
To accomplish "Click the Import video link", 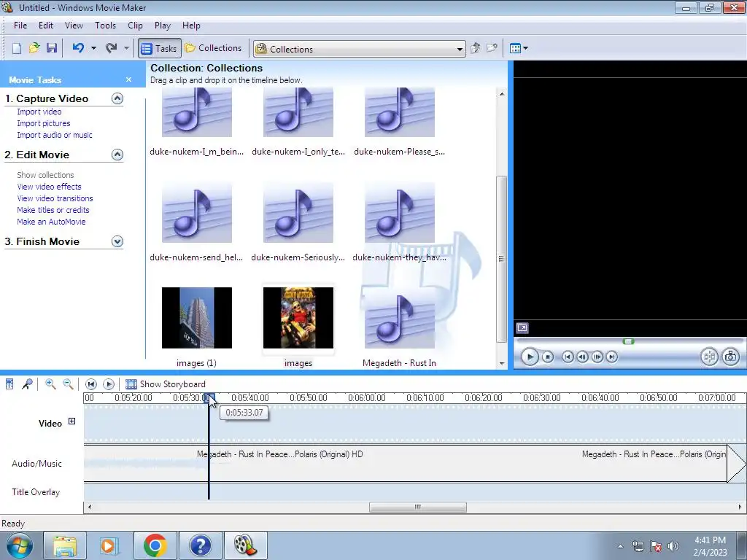I will (39, 112).
